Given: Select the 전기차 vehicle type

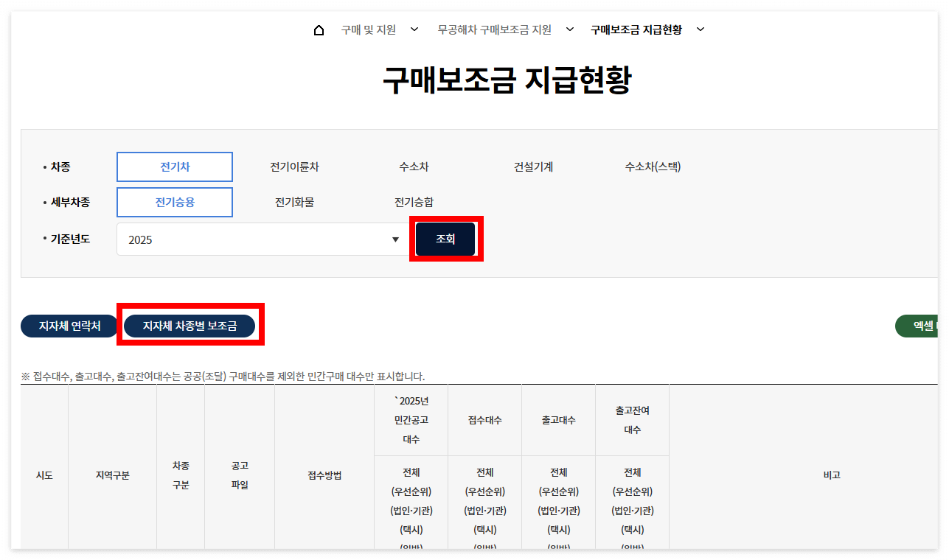Looking at the screenshot, I should click(174, 167).
